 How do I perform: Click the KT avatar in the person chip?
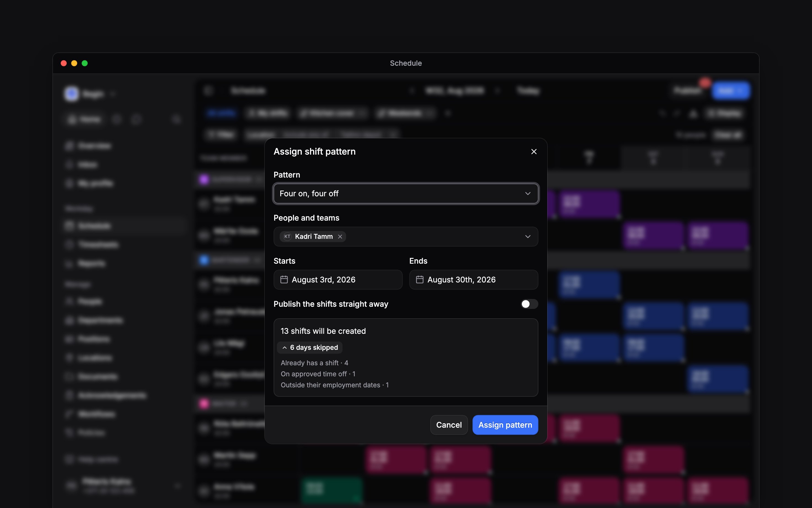tap(287, 237)
